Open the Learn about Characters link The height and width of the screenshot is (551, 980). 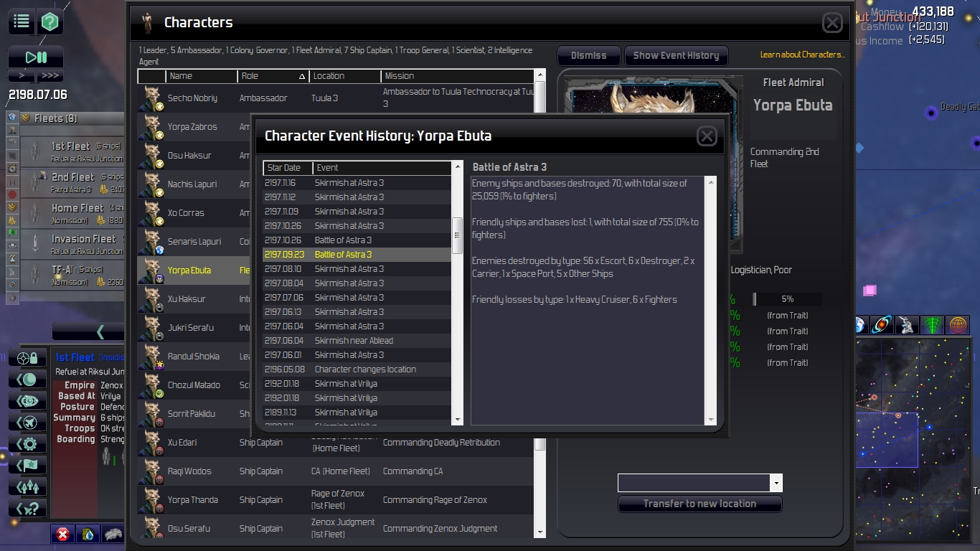click(803, 55)
